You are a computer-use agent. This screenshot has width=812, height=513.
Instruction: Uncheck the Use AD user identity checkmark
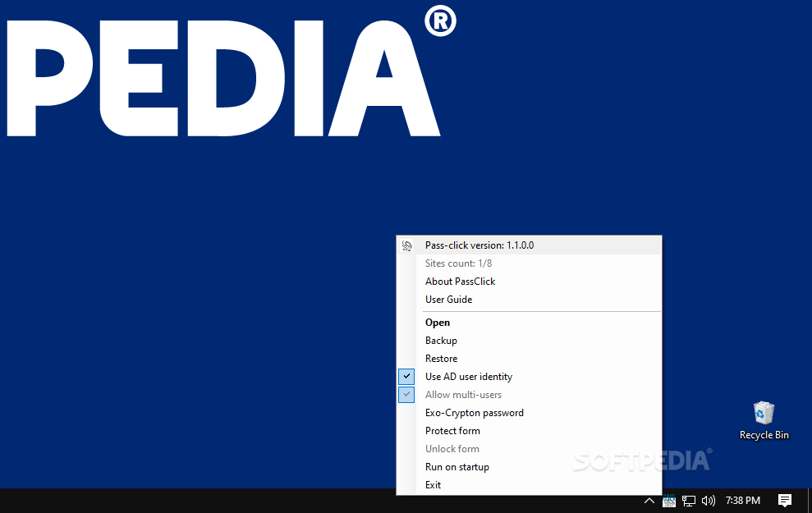406,377
